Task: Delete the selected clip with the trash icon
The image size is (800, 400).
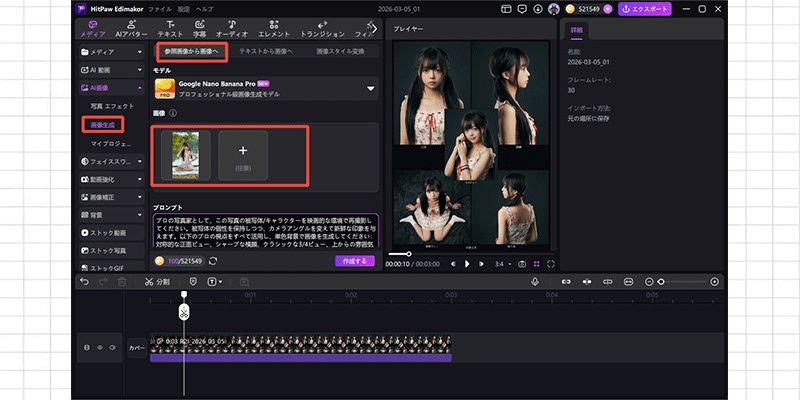Action: coord(122,282)
